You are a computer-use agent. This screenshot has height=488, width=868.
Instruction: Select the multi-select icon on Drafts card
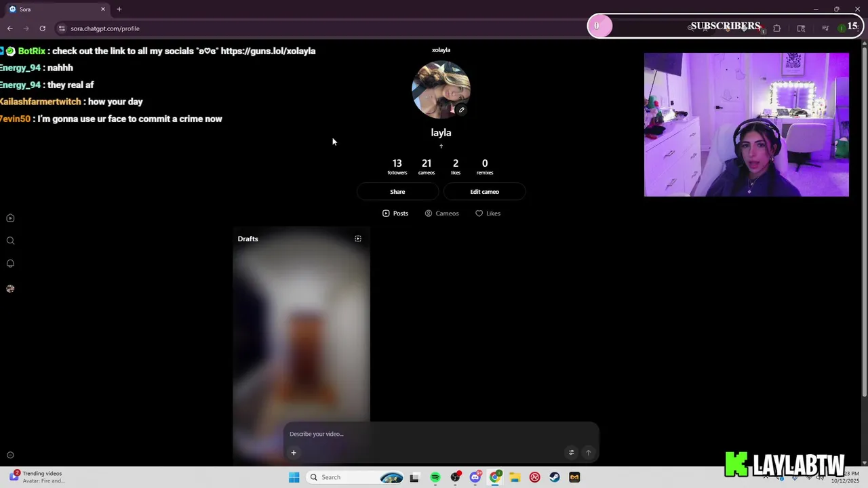pos(358,239)
